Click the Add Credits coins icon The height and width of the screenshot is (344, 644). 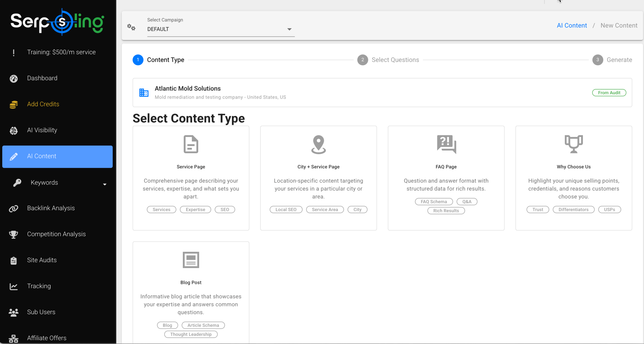pyautogui.click(x=14, y=105)
